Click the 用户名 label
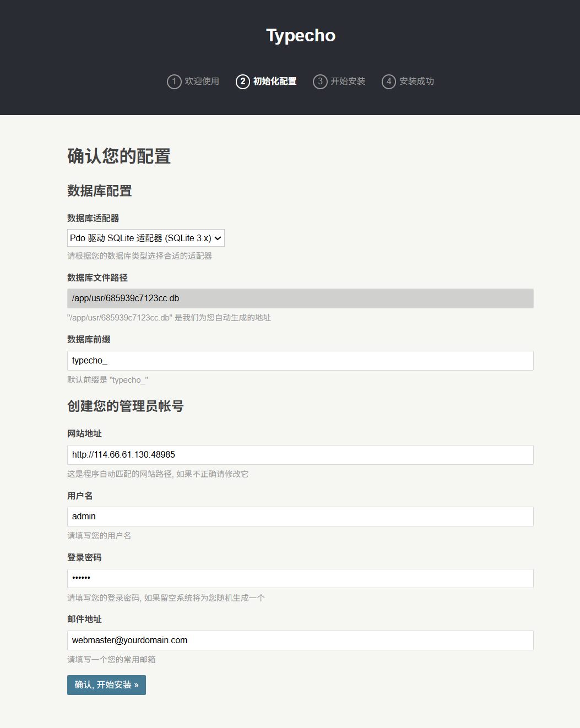 coord(80,496)
